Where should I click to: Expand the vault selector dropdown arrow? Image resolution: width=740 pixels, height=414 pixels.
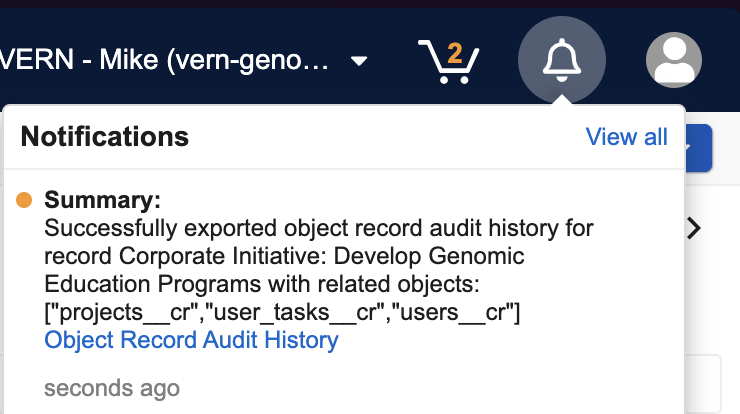(x=359, y=62)
